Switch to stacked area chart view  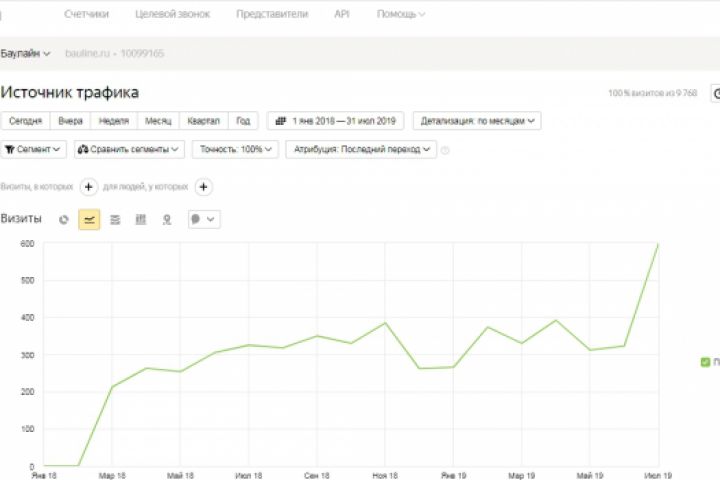tap(115, 219)
